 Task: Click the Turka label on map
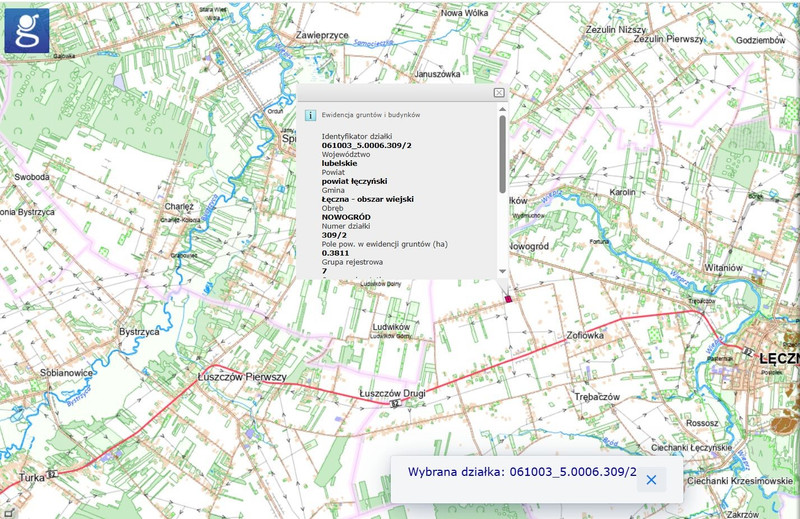[30, 478]
